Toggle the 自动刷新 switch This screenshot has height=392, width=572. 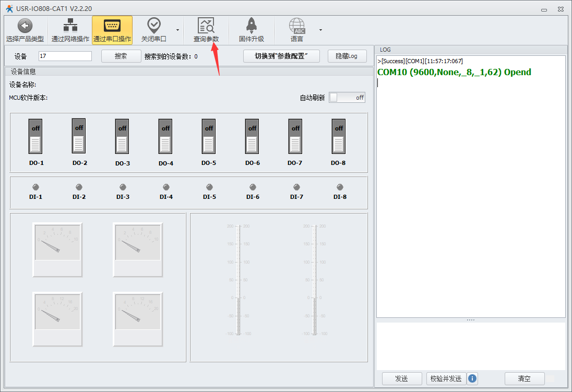click(347, 98)
